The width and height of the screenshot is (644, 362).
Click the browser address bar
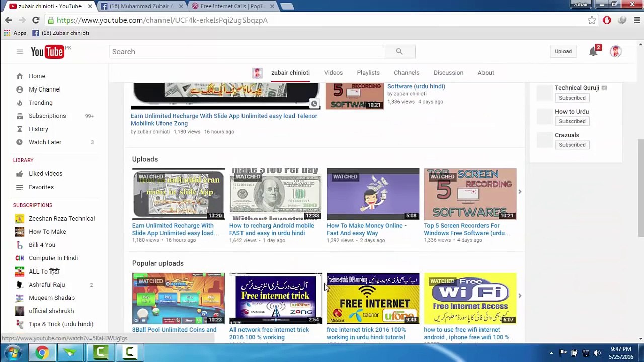pos(316,20)
